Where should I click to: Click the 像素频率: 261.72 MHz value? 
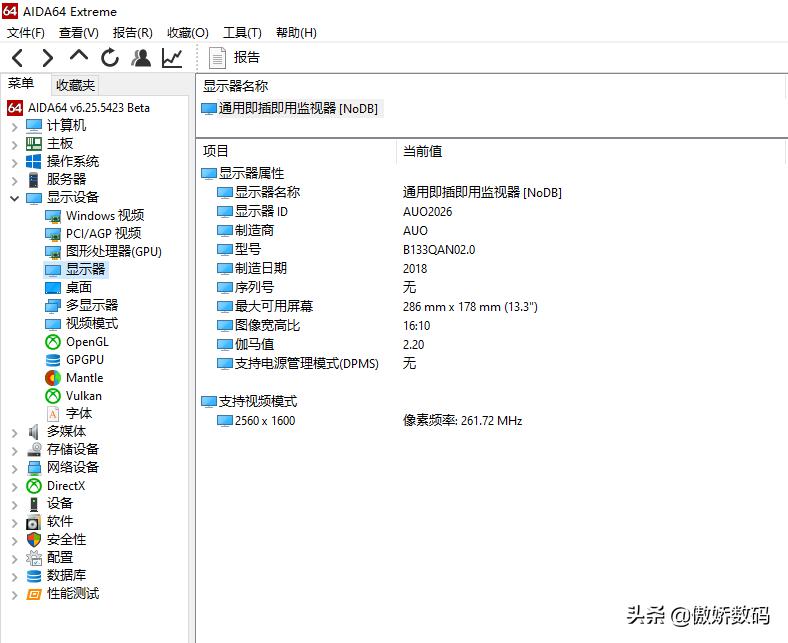462,421
